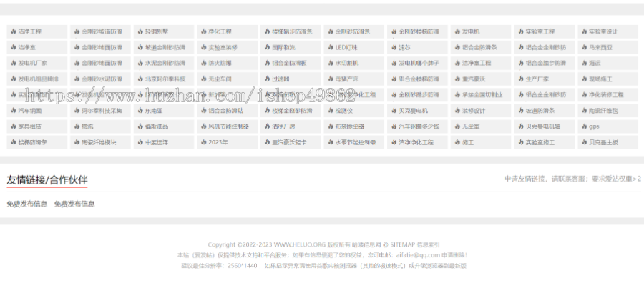Click the flame icon beside gps
The image size is (644, 283).
(585, 126)
